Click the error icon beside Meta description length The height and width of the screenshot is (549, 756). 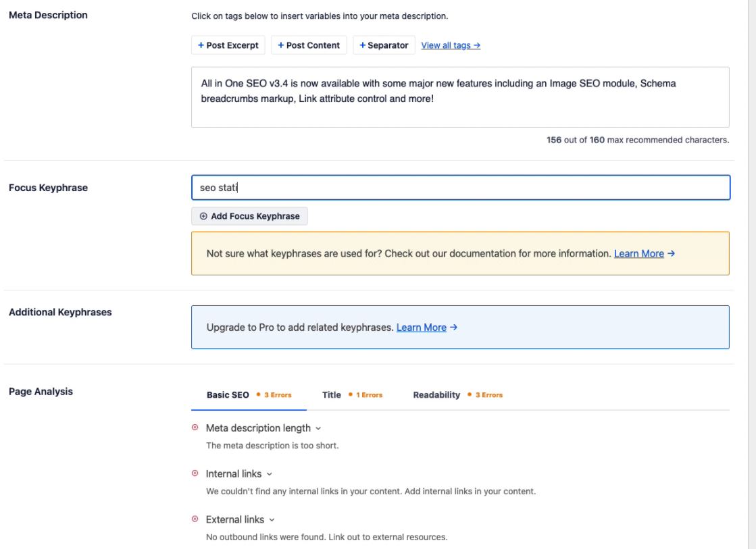(196, 428)
